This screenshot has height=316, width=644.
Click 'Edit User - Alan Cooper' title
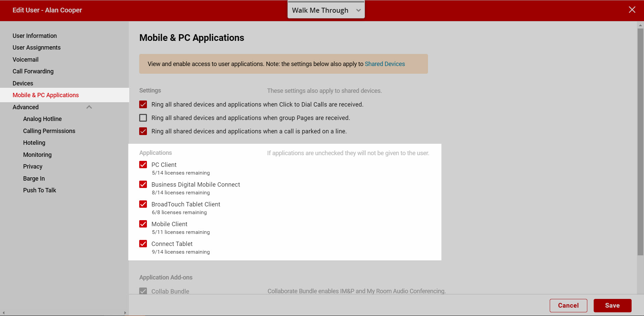pos(47,10)
